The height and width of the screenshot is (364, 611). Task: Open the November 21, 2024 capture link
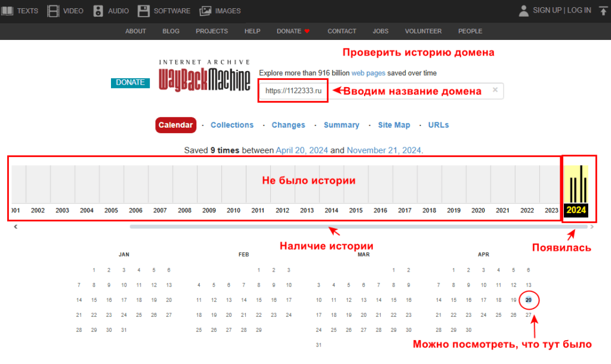click(384, 150)
